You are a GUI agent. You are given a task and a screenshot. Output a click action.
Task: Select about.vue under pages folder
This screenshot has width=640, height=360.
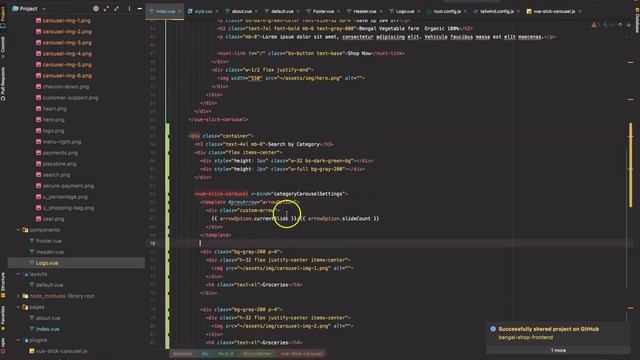pos(44,318)
